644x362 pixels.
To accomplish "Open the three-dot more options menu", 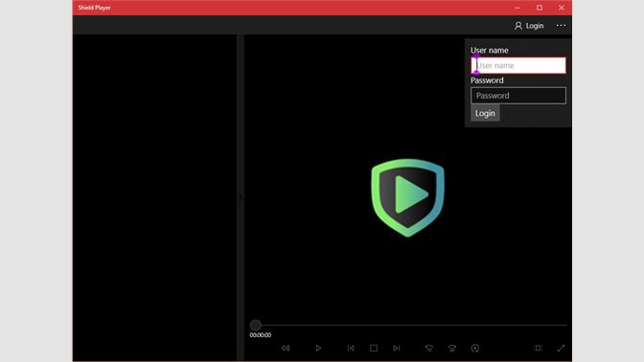I will pyautogui.click(x=561, y=26).
